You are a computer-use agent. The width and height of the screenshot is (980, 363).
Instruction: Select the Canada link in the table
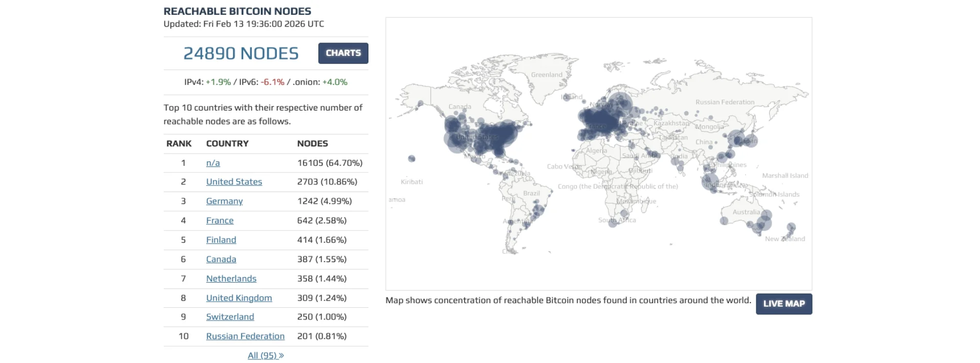coord(221,259)
